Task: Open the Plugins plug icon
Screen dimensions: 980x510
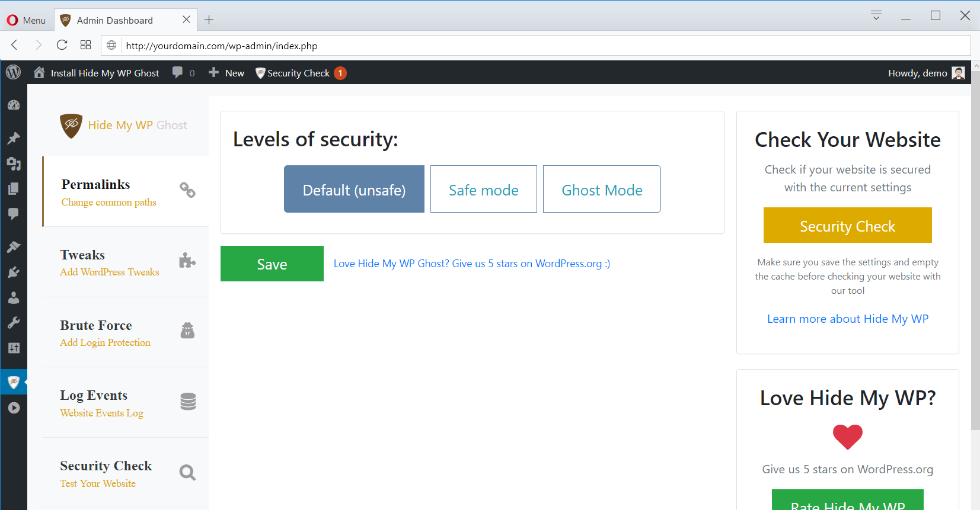Action: point(14,272)
